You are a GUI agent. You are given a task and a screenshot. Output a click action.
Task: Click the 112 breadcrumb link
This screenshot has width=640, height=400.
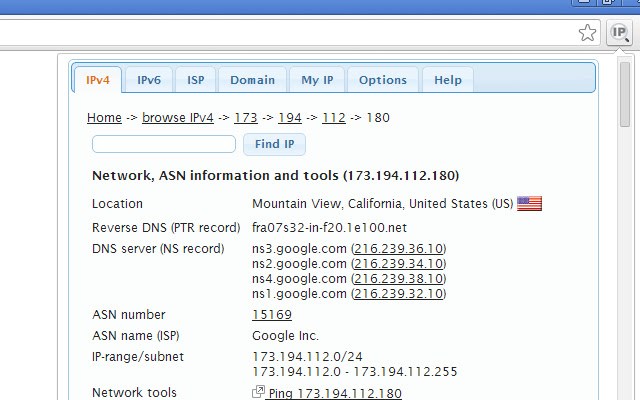[x=334, y=118]
